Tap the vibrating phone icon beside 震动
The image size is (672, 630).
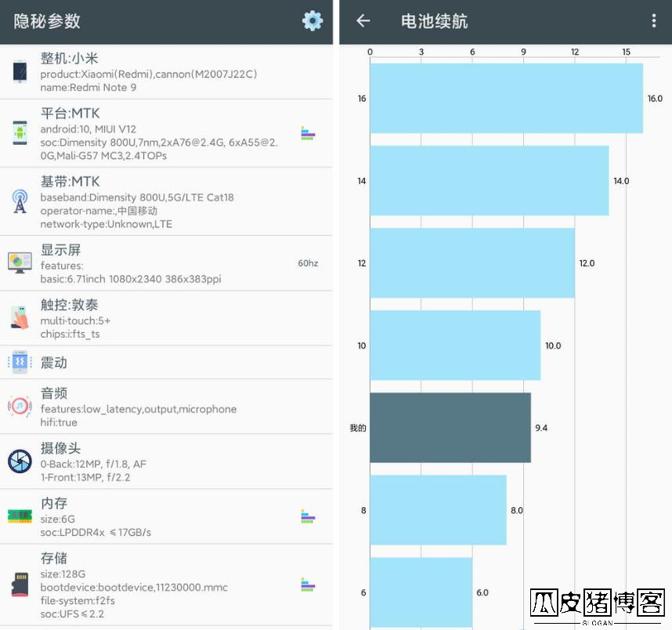coord(20,362)
